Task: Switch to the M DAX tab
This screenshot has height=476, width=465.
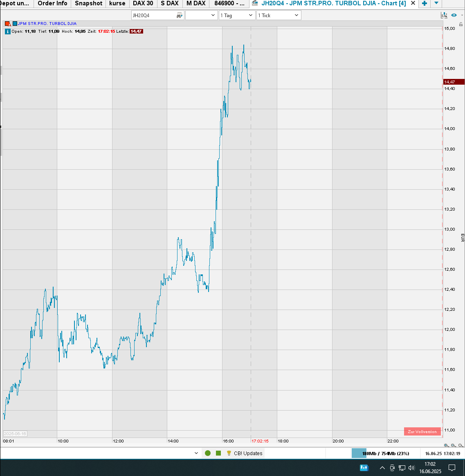Action: point(196,3)
